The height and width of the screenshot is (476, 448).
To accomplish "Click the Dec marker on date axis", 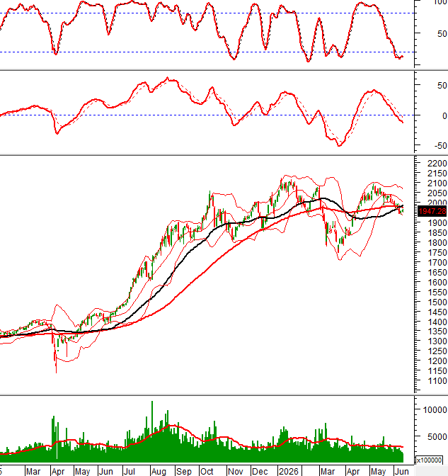I will (x=260, y=472).
